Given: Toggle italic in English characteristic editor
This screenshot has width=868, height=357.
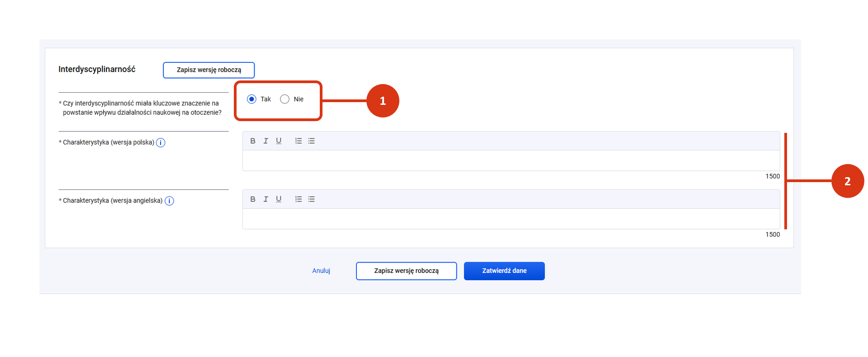Looking at the screenshot, I should [x=266, y=199].
